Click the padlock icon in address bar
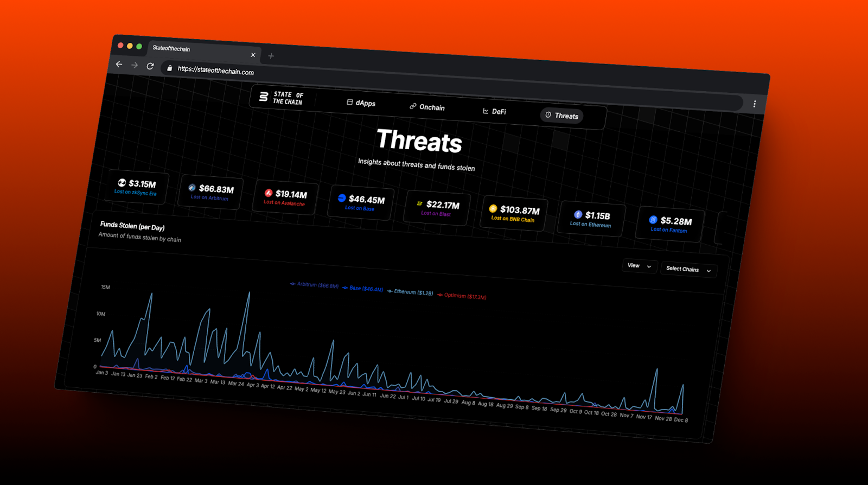The width and height of the screenshot is (868, 485). pos(170,68)
